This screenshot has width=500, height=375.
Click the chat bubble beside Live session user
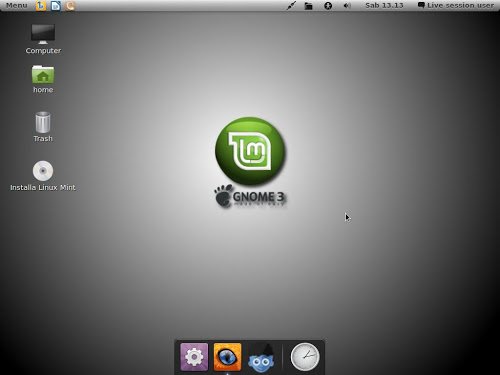(x=421, y=5)
